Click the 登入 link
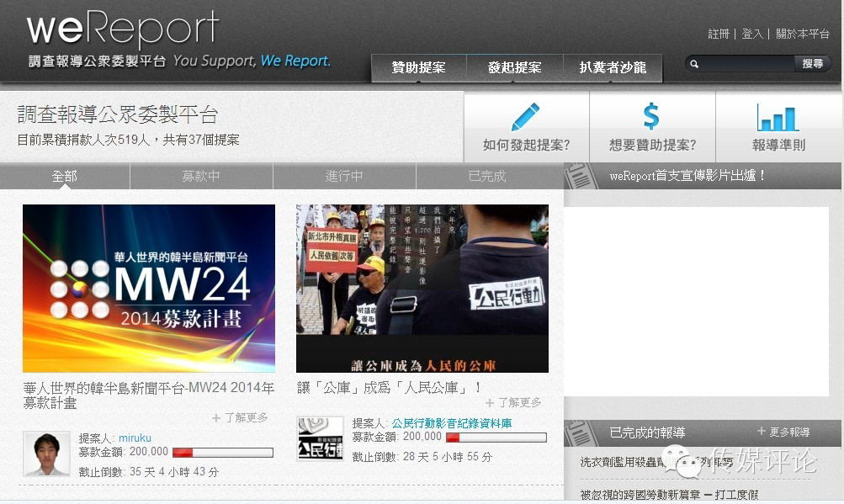The height and width of the screenshot is (504, 844). [x=752, y=34]
